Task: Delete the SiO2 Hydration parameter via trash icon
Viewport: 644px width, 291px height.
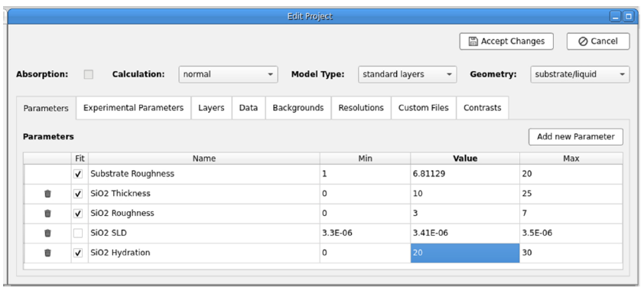Action: 47,253
